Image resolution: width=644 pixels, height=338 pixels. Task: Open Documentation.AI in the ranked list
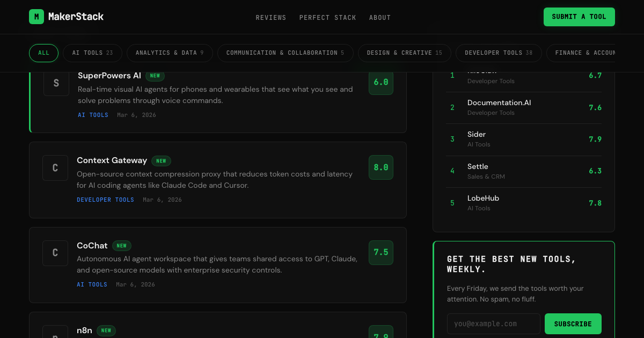pos(499,102)
